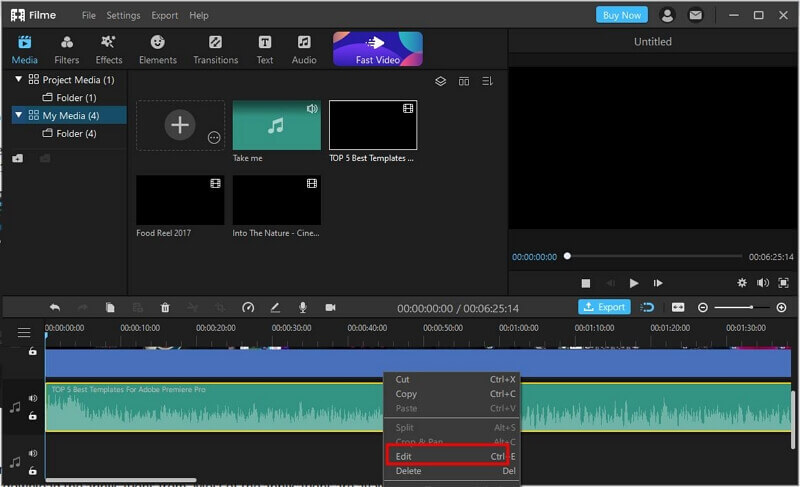Open the speed gauge tool
The height and width of the screenshot is (487, 800).
(248, 307)
